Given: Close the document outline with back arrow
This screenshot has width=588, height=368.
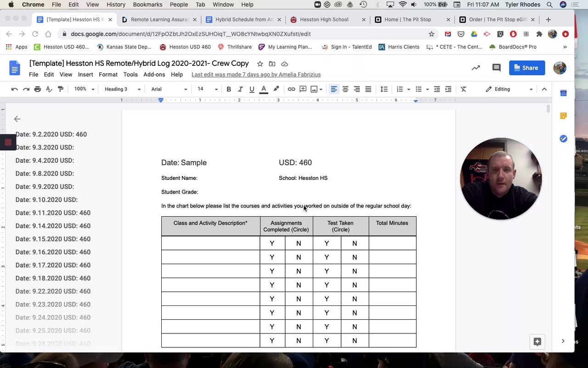Looking at the screenshot, I should click(17, 119).
